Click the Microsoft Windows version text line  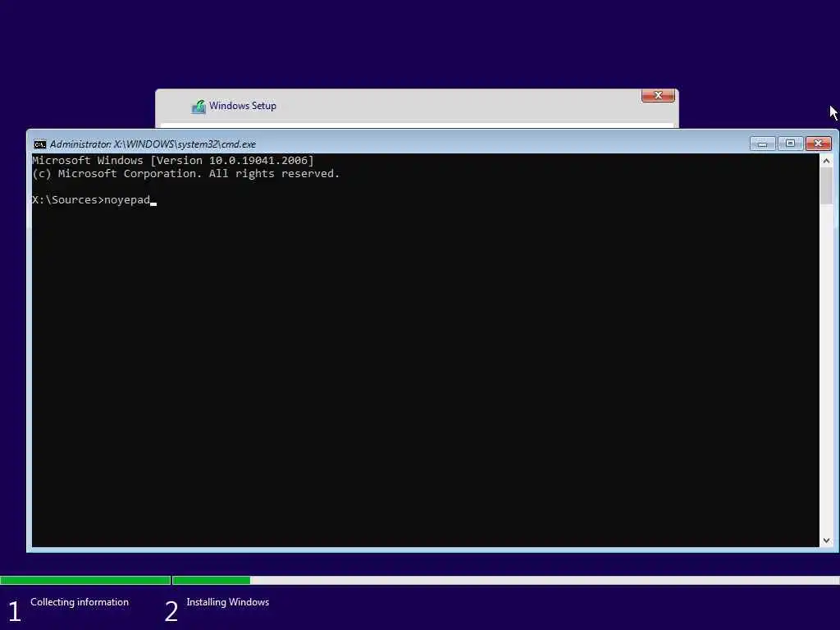(x=172, y=160)
